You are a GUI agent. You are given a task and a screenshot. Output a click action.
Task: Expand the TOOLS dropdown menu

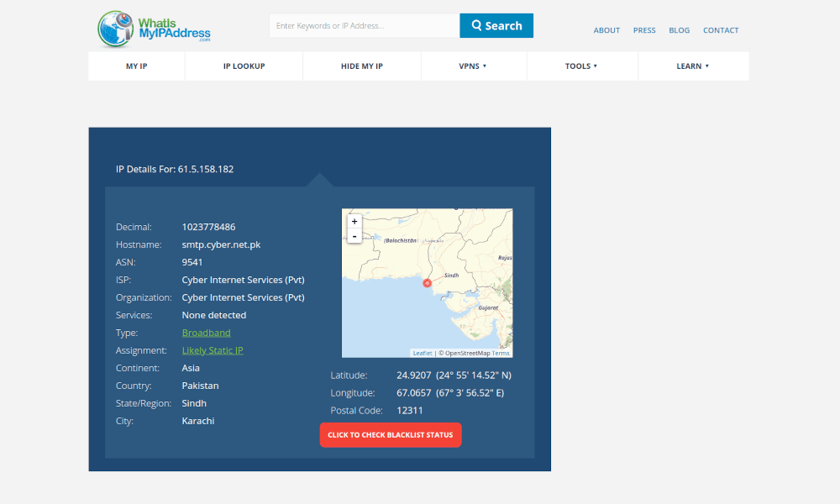click(582, 66)
